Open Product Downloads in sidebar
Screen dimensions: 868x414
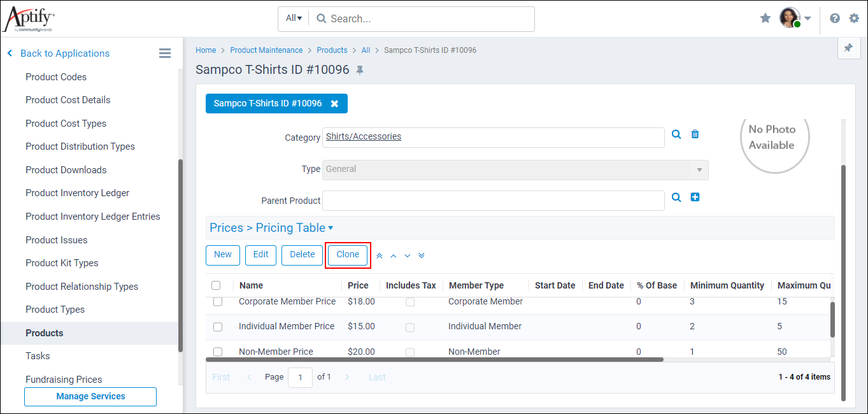[x=66, y=170]
